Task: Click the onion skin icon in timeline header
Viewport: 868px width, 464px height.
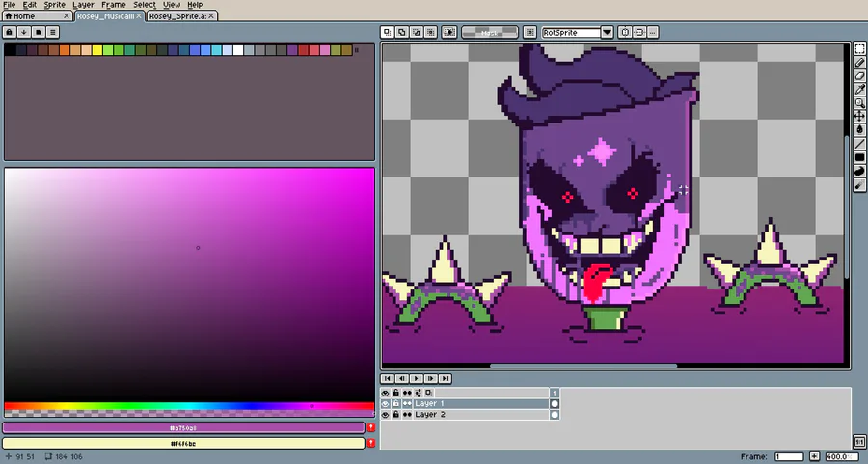Action: point(418,393)
